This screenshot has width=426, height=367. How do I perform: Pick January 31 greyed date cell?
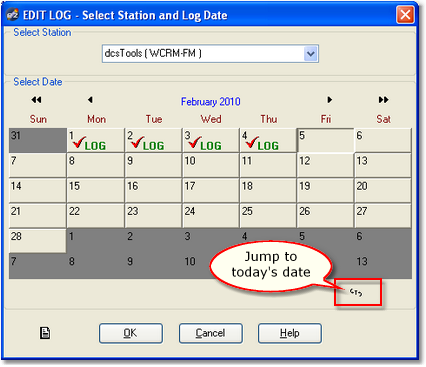pyautogui.click(x=38, y=140)
